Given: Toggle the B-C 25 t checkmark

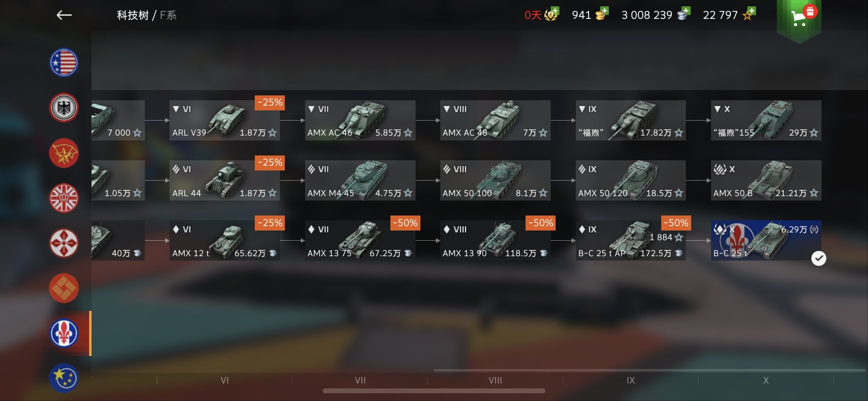Looking at the screenshot, I should click(x=819, y=258).
